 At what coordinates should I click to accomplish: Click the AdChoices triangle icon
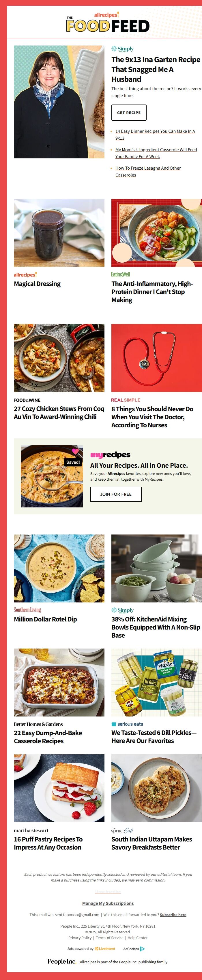click(x=143, y=949)
